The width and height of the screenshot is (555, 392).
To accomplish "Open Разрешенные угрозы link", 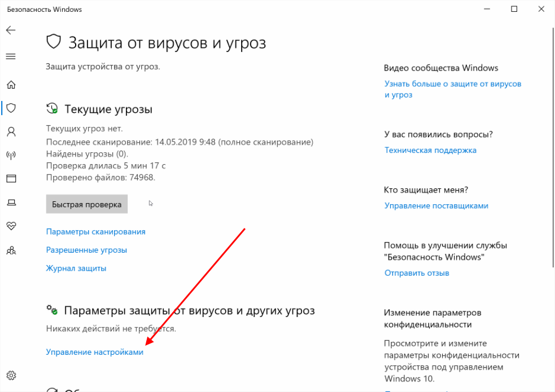I will [x=86, y=250].
